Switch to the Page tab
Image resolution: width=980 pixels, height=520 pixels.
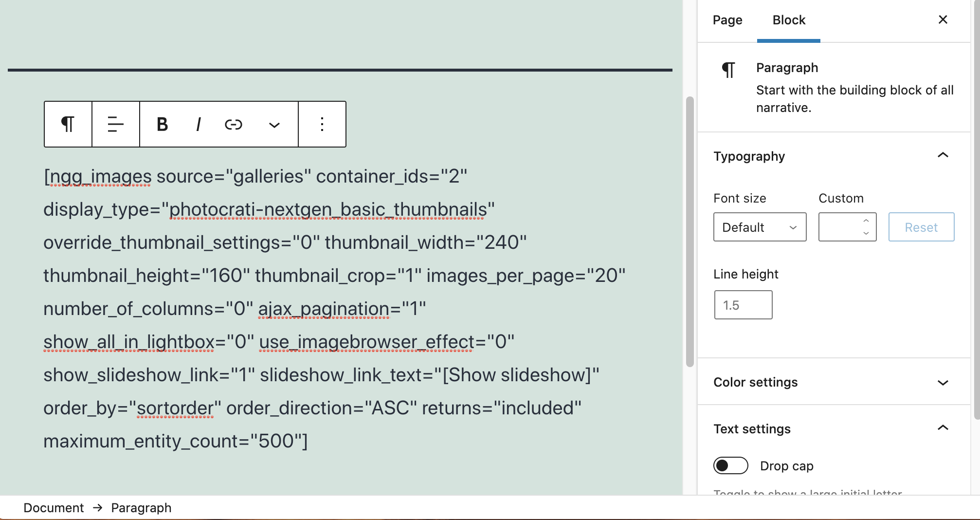point(727,20)
